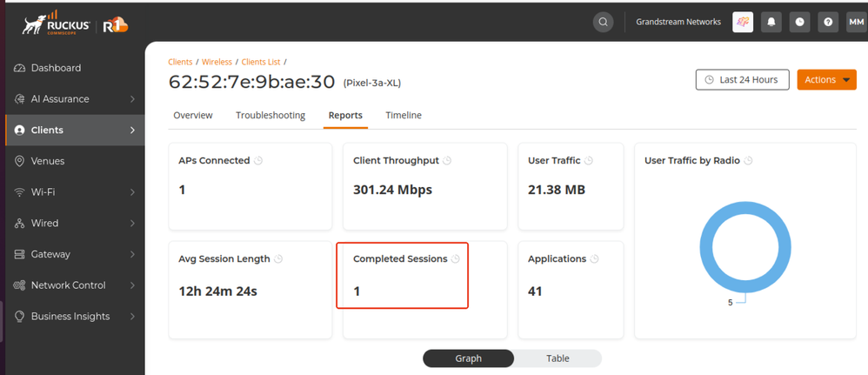Switch to the Troubleshooting tab
This screenshot has height=375, width=868.
(270, 115)
